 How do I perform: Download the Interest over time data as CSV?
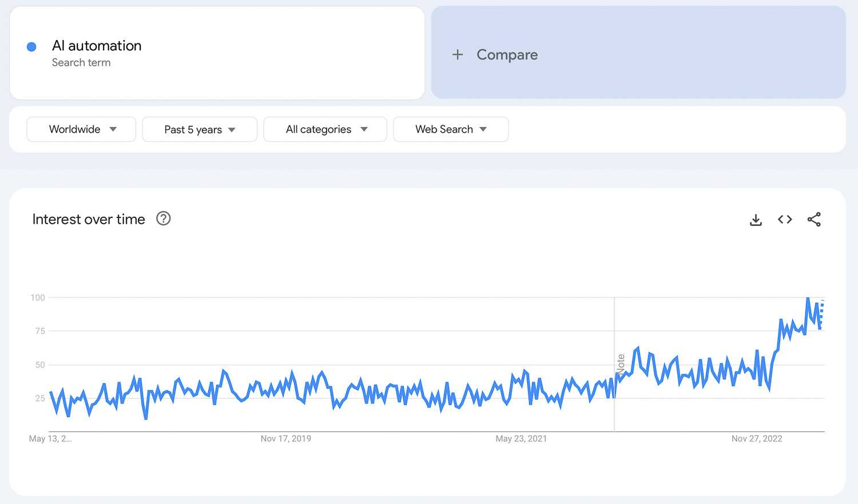click(756, 219)
